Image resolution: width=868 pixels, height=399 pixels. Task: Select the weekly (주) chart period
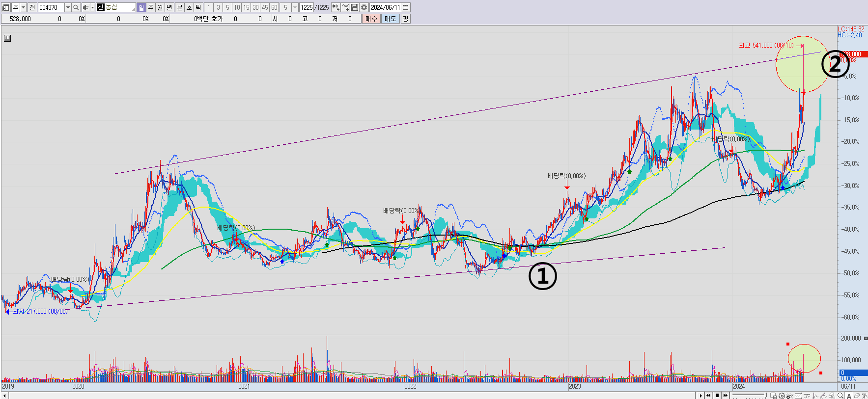151,7
